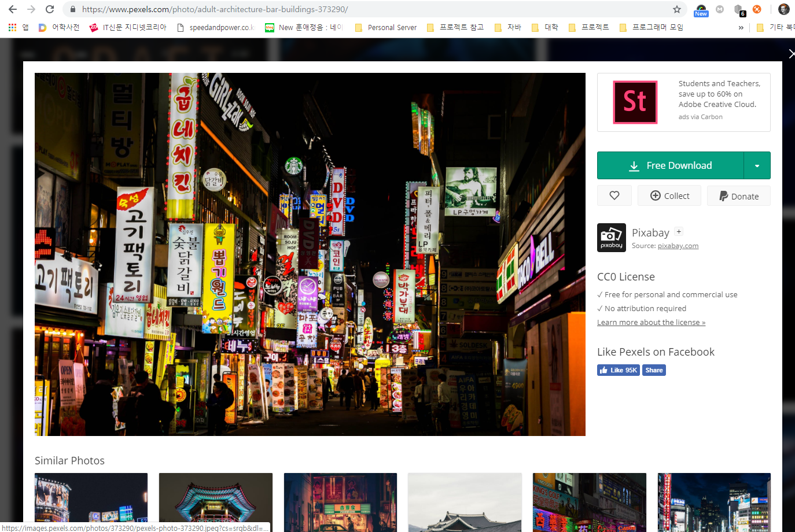This screenshot has width=795, height=532.
Task: Open the speedandpower.co.kr bookmark
Action: coord(215,27)
